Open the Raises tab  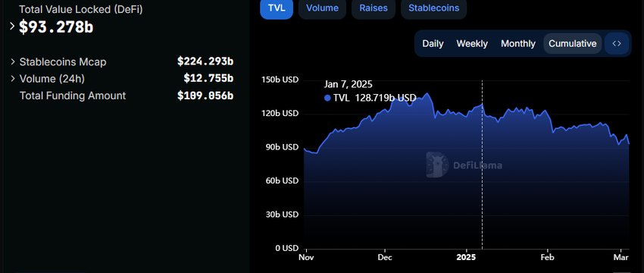click(374, 8)
